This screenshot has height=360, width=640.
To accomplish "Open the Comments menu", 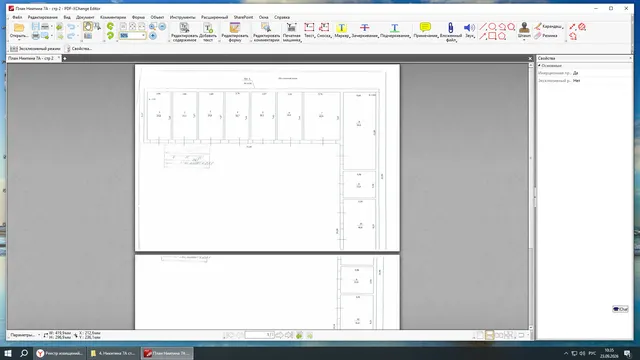I will pos(113,17).
